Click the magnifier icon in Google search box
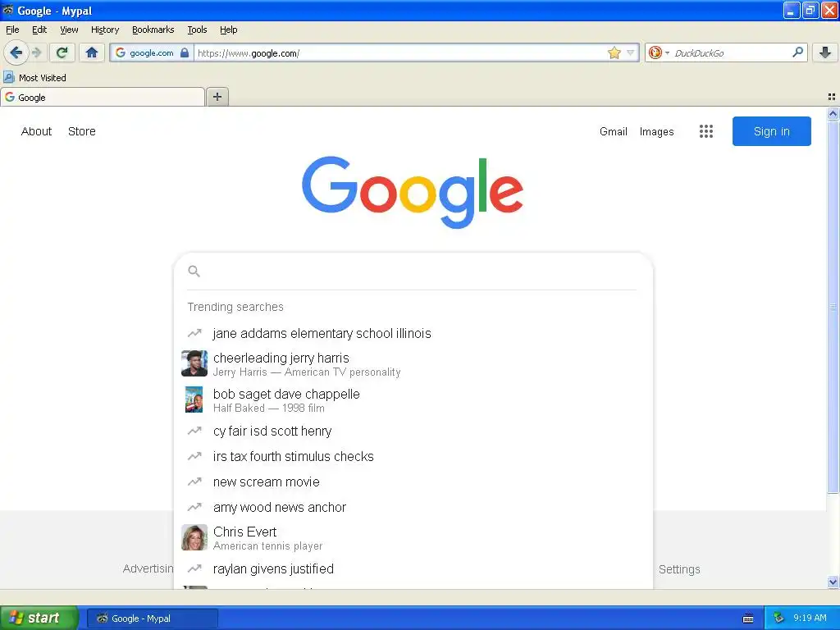This screenshot has height=630, width=840. pyautogui.click(x=194, y=271)
